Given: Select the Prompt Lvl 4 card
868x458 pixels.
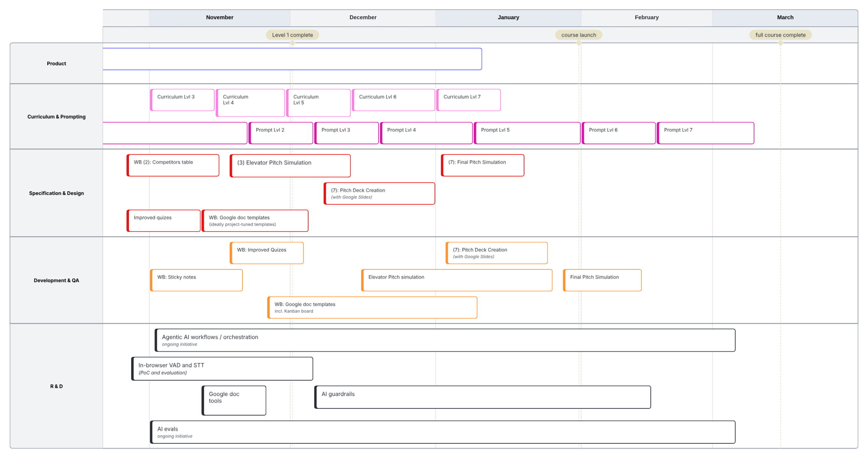Looking at the screenshot, I should (426, 133).
